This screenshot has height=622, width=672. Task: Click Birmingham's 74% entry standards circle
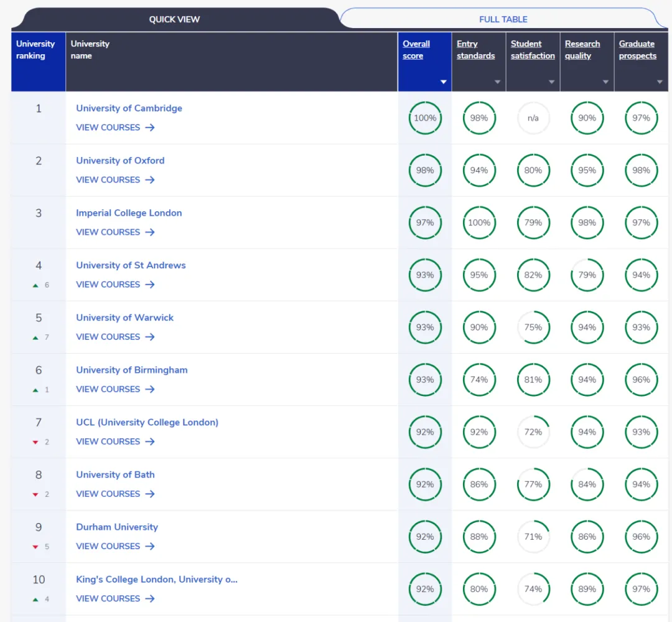[479, 380]
